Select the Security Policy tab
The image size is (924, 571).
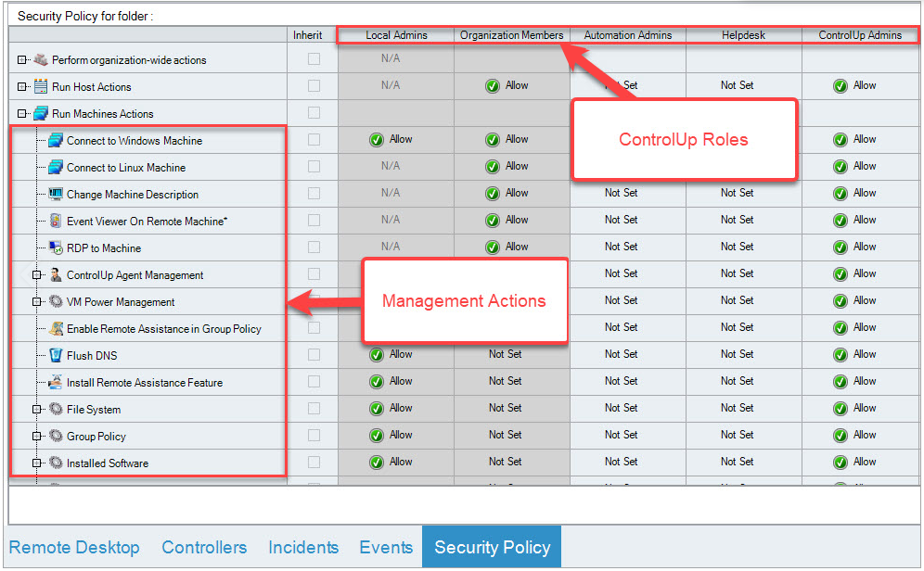[x=492, y=547]
